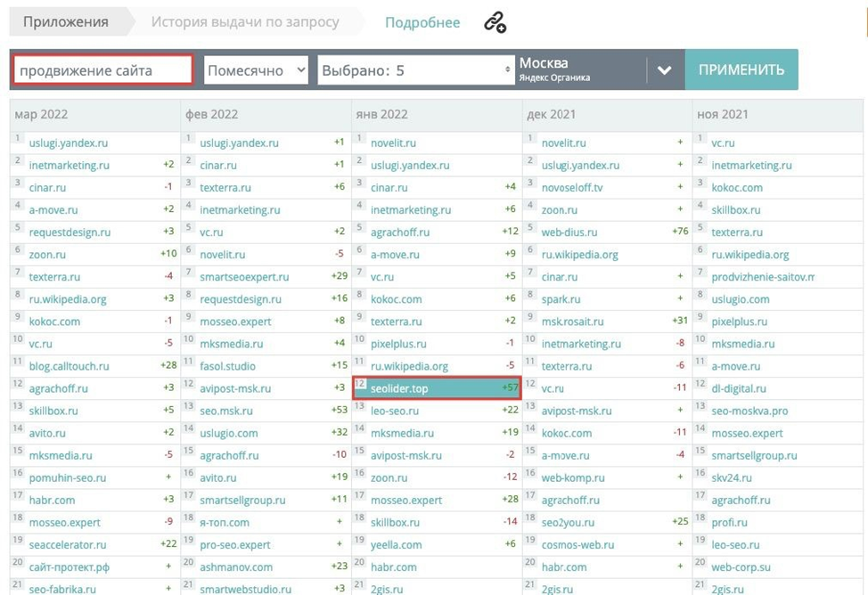Open pomuhin-seo.ru in мар 2022 list

(68, 477)
